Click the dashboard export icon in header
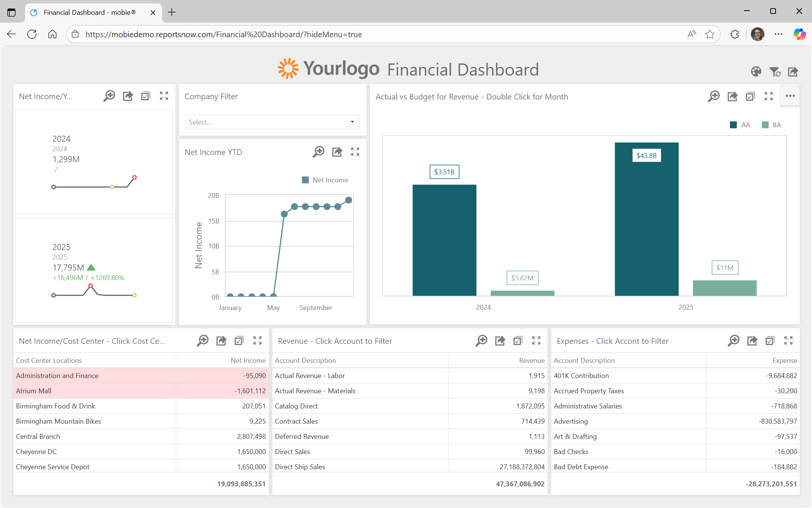 (x=793, y=71)
